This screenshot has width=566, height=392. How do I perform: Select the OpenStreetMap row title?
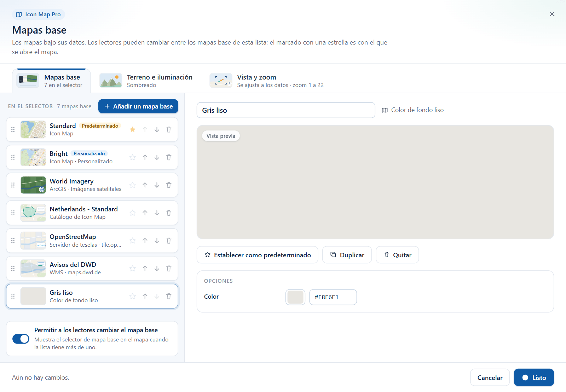73,237
